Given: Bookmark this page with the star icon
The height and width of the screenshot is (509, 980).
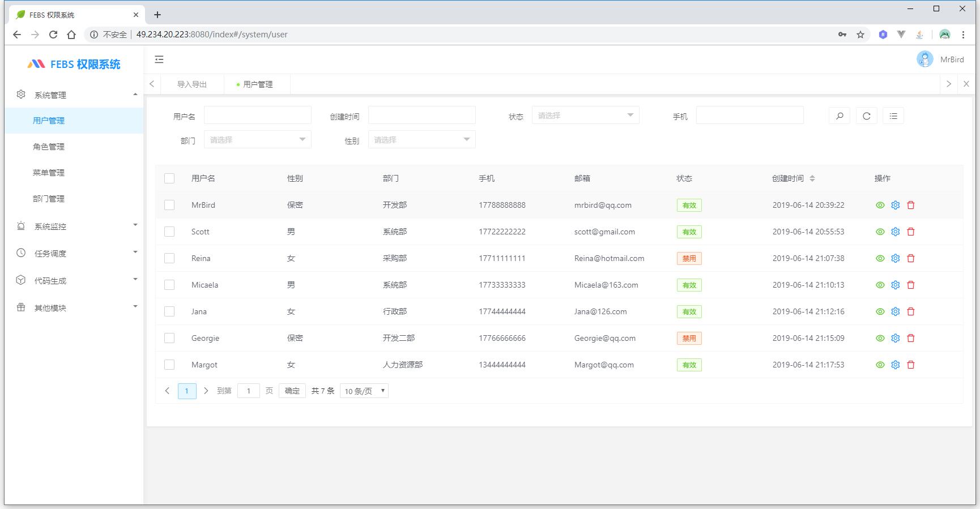Looking at the screenshot, I should [860, 35].
